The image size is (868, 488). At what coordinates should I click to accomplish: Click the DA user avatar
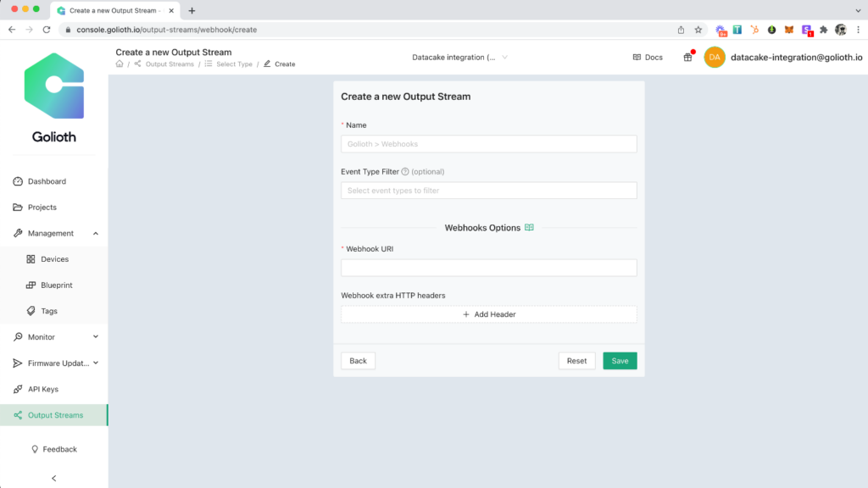click(715, 58)
